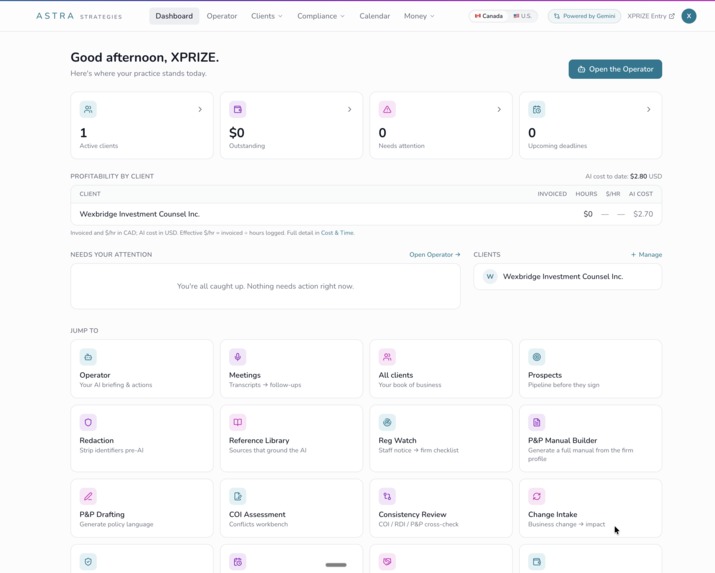Expand the Compliance menu dropdown
This screenshot has height=573, width=715.
pyautogui.click(x=321, y=16)
